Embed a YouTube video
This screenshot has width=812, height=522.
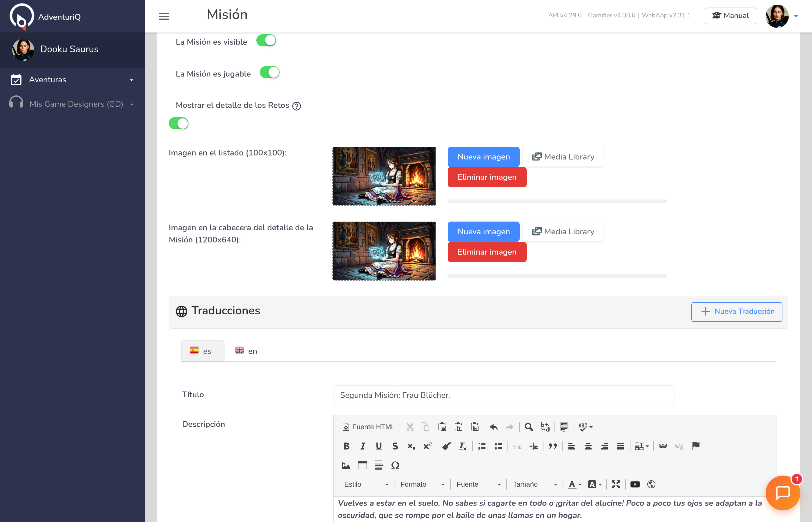[x=635, y=484]
